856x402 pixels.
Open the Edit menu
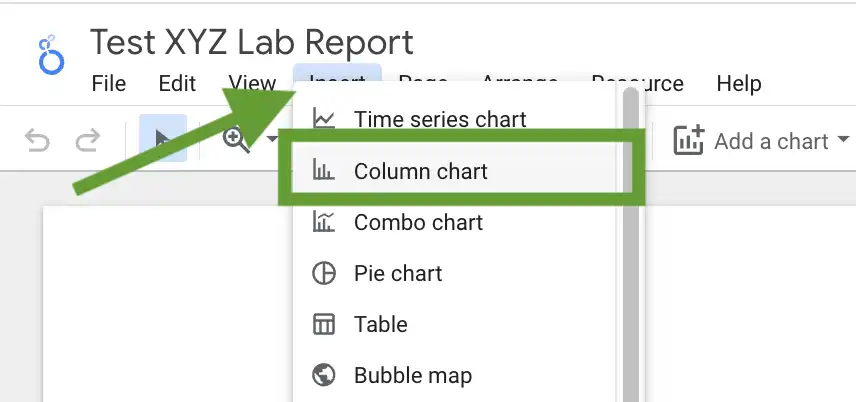177,84
